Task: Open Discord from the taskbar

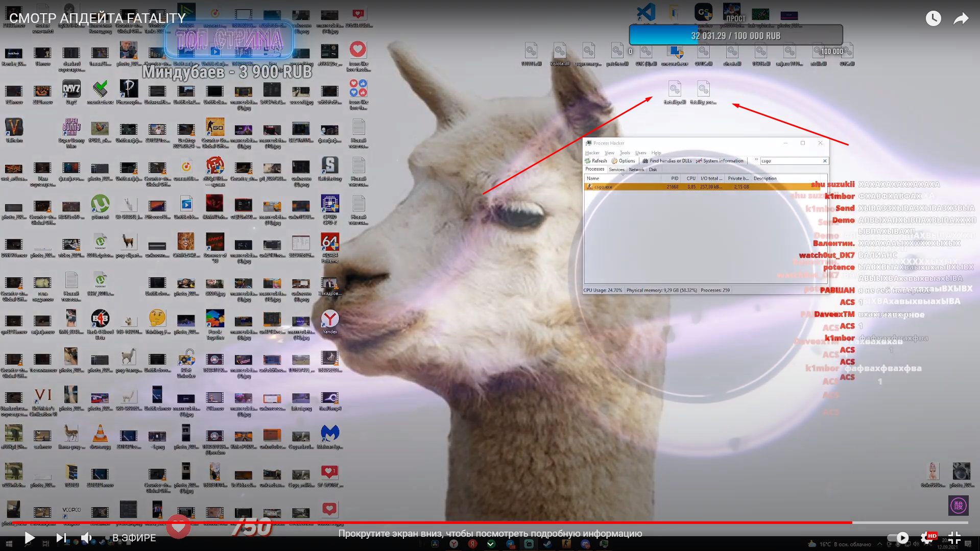Action: (x=585, y=544)
